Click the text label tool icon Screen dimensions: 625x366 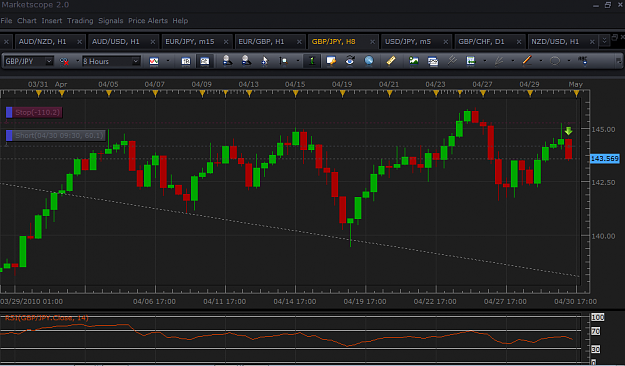(583, 61)
